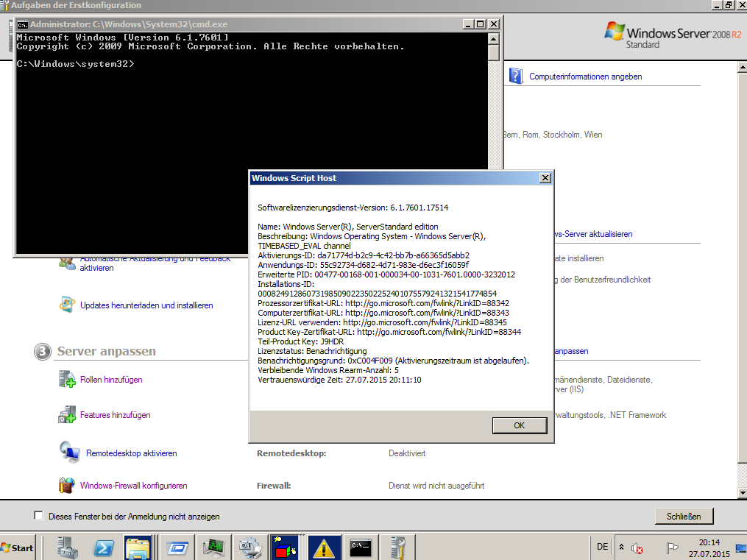Click OK in Windows Script Host dialog
This screenshot has width=747, height=560.
point(520,425)
